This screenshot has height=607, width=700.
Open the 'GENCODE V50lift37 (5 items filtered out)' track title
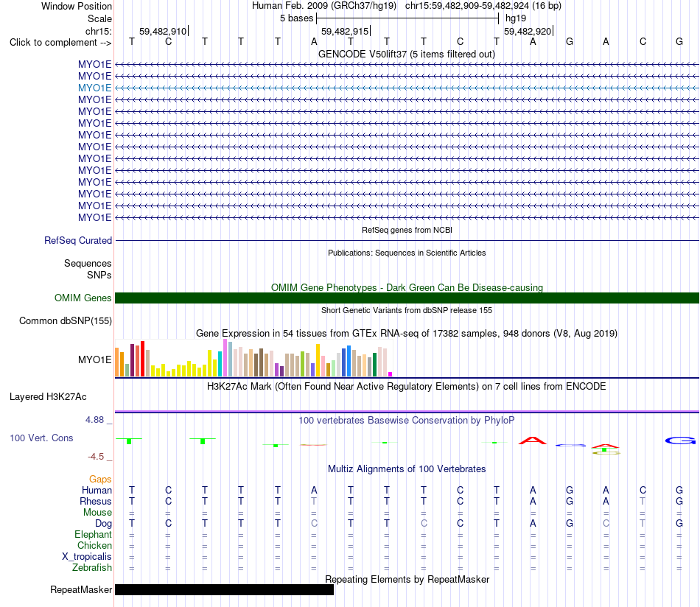pos(407,54)
